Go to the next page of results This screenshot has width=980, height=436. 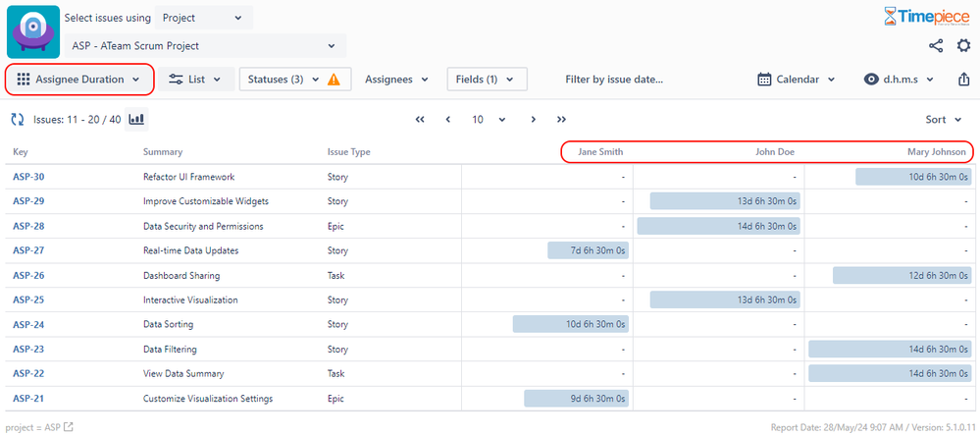click(x=533, y=120)
